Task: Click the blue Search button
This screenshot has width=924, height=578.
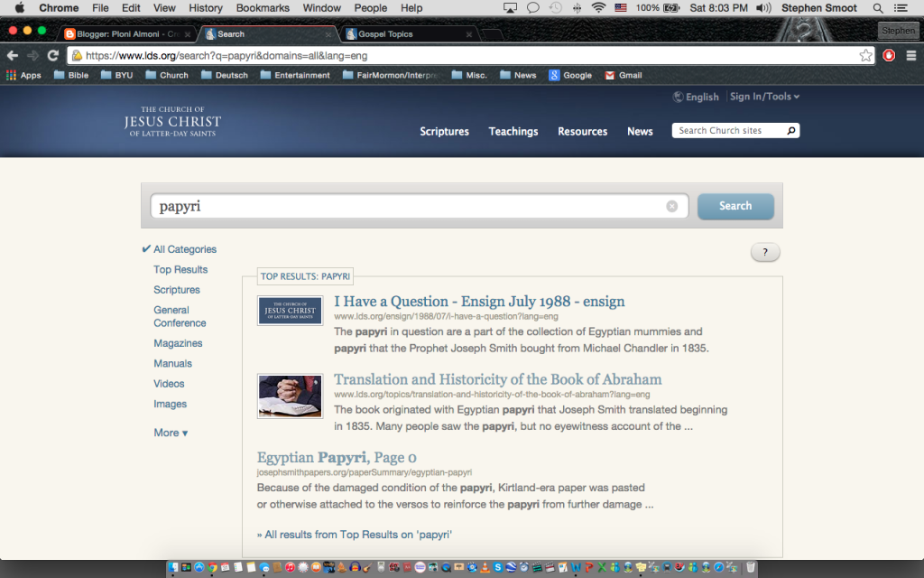Action: 735,206
